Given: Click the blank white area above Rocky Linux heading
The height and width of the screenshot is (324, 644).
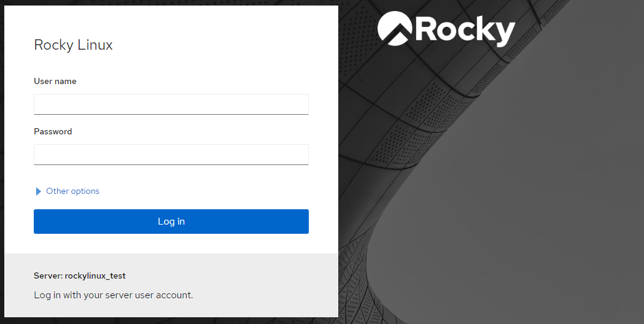Looking at the screenshot, I should click(171, 20).
